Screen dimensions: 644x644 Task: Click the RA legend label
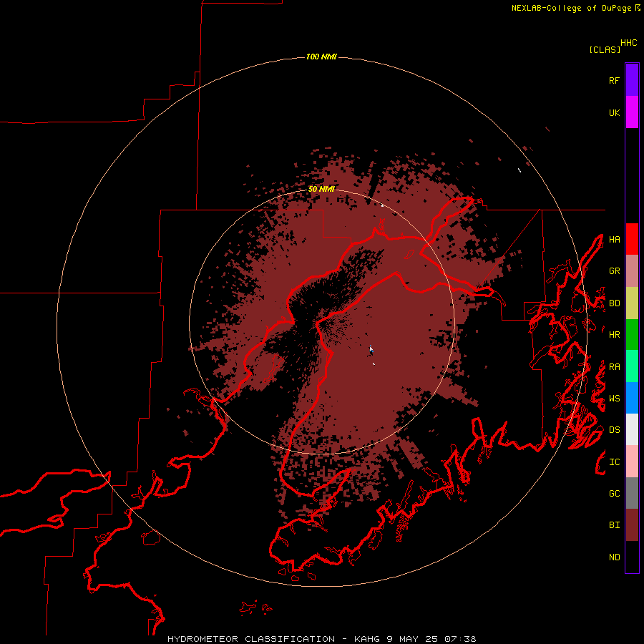(x=614, y=367)
